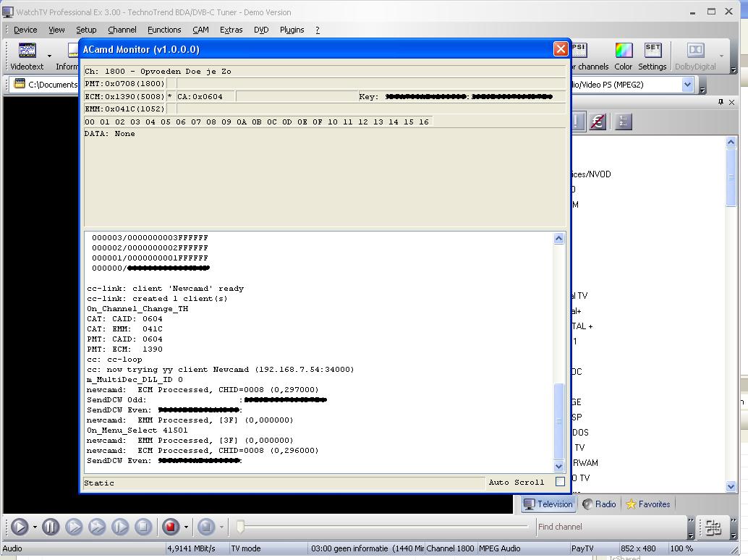Click the playback position slider handle
This screenshot has width=748, height=560.
point(240,527)
